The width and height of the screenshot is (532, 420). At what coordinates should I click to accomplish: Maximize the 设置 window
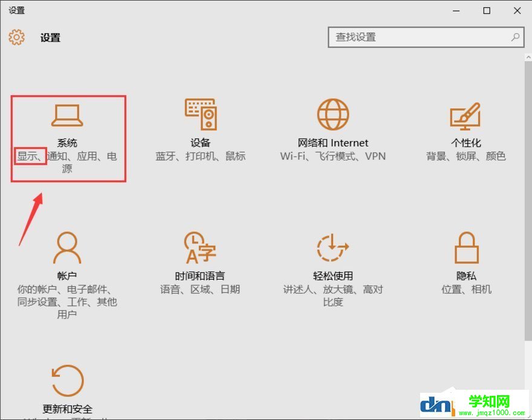(x=487, y=11)
